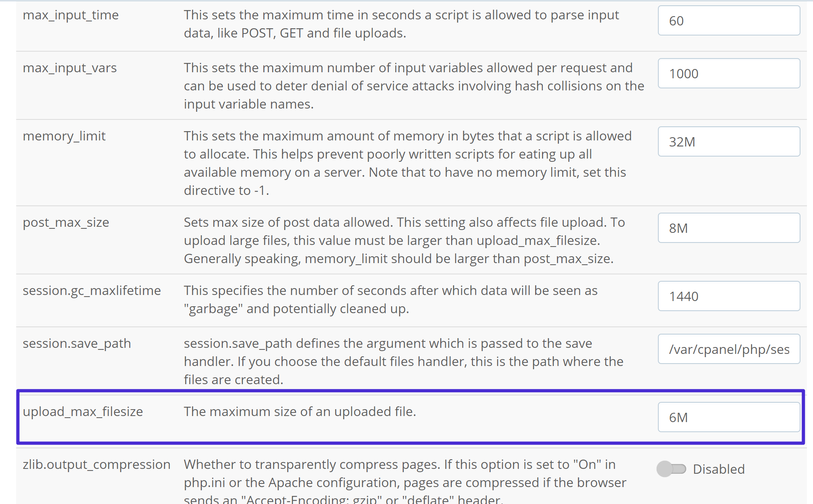Click the max_input_time input field
The height and width of the screenshot is (504, 813).
click(x=728, y=23)
